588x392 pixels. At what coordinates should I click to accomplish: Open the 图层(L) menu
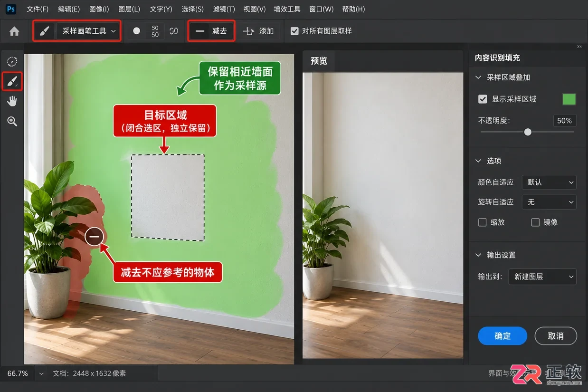(129, 9)
